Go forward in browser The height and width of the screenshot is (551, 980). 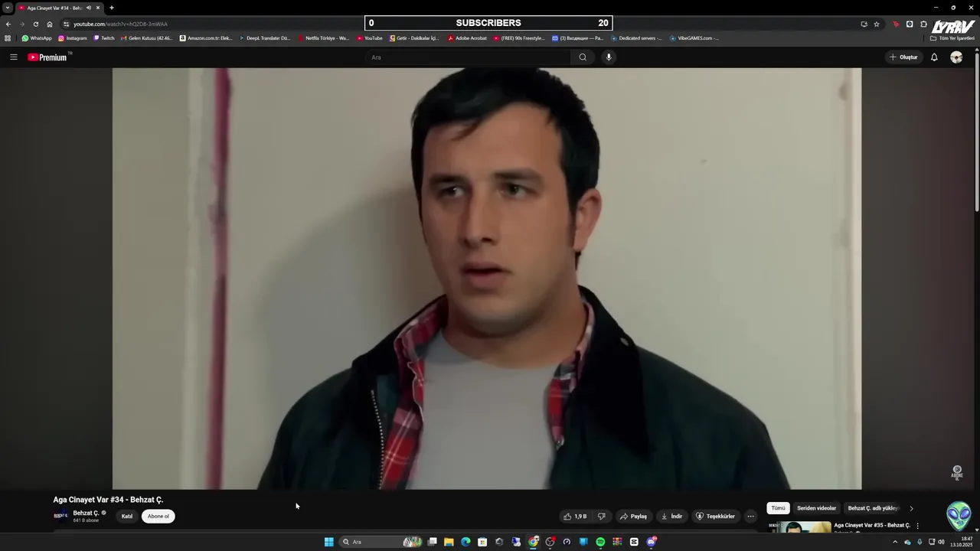pos(21,24)
